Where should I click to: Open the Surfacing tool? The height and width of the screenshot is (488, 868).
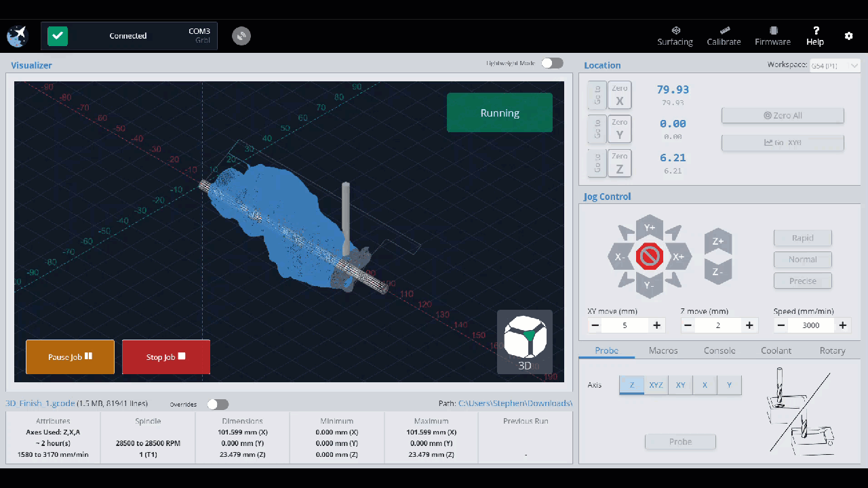[x=675, y=36]
